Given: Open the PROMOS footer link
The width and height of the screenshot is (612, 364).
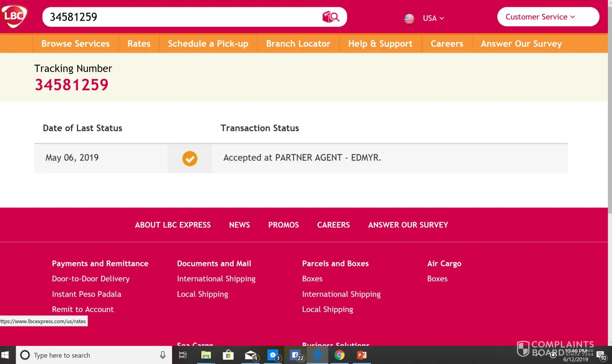Looking at the screenshot, I should tap(284, 225).
